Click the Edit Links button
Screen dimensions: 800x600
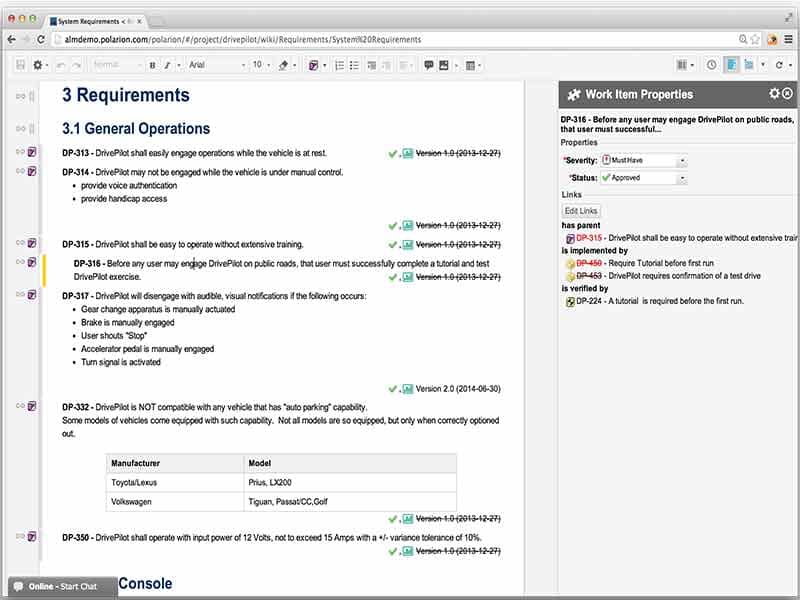tap(581, 211)
